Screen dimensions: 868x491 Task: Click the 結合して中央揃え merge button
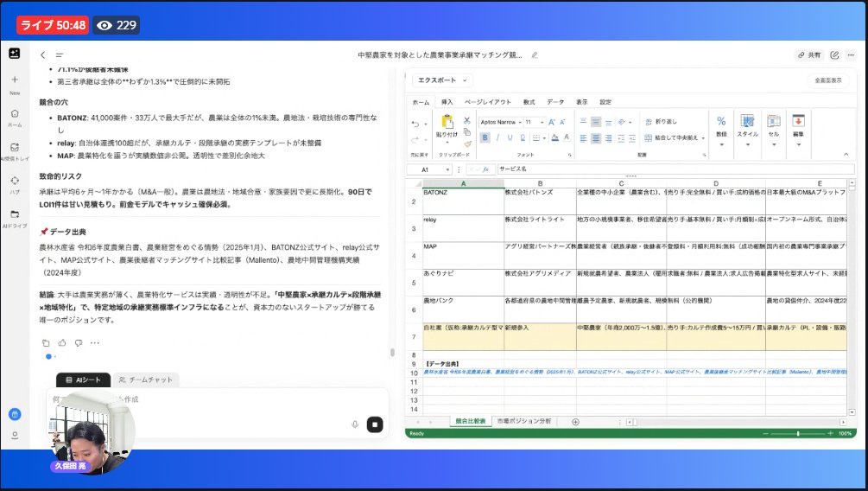click(x=671, y=138)
